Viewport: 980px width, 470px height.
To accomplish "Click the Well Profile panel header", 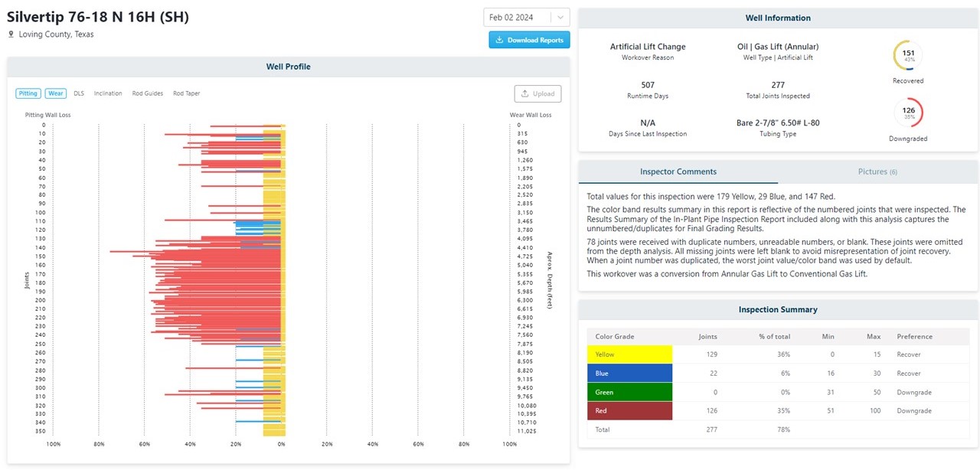I will (x=289, y=67).
